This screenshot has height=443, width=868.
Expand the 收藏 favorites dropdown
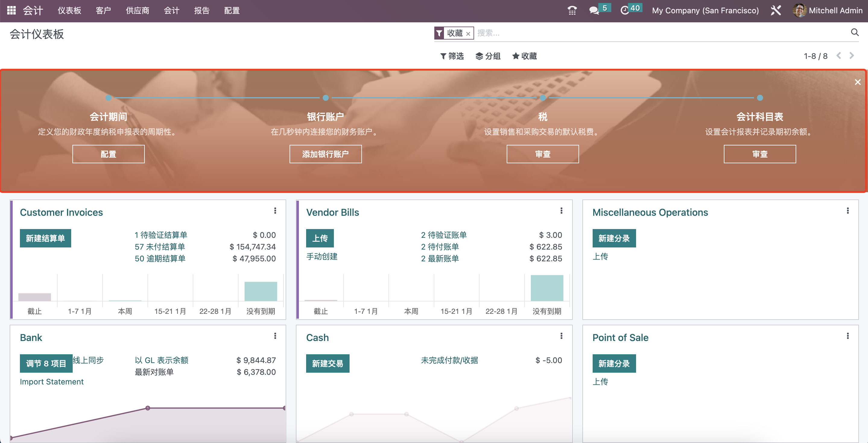coord(524,56)
